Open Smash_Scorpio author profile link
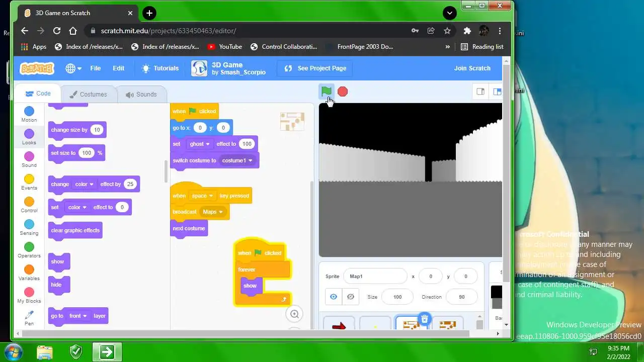 click(243, 72)
